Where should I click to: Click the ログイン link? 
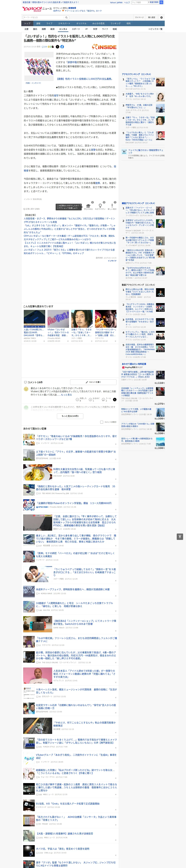tap(57, 11)
